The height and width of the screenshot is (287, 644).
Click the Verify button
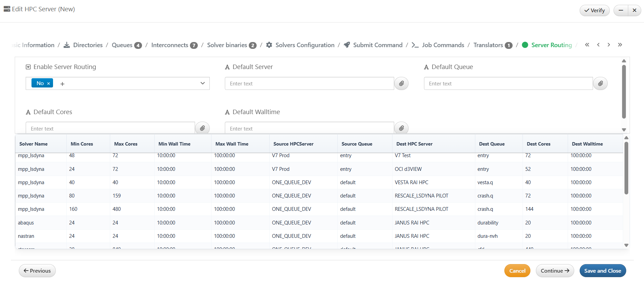(594, 10)
